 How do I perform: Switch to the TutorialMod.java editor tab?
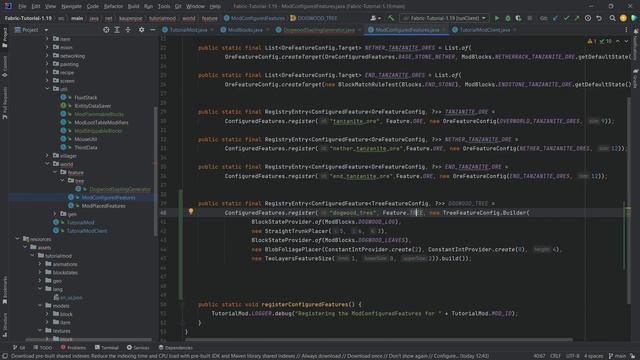coord(188,30)
